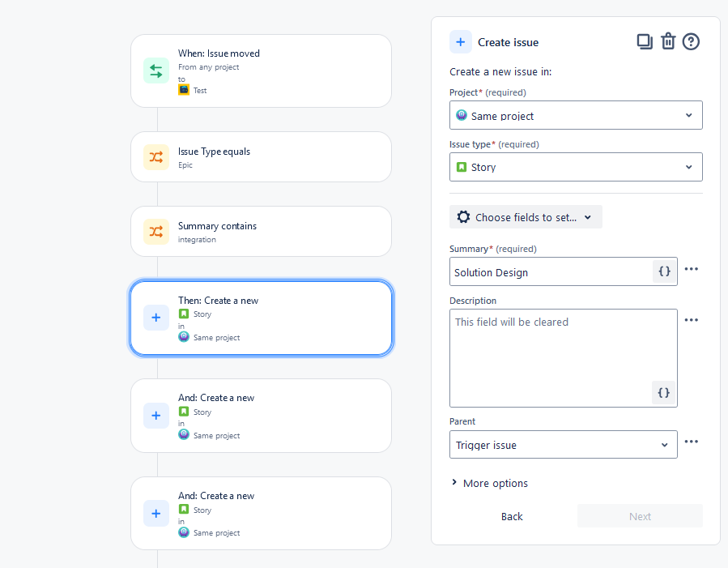The image size is (728, 568).
Task: Select the Then: Create a new Story action
Action: (261, 318)
